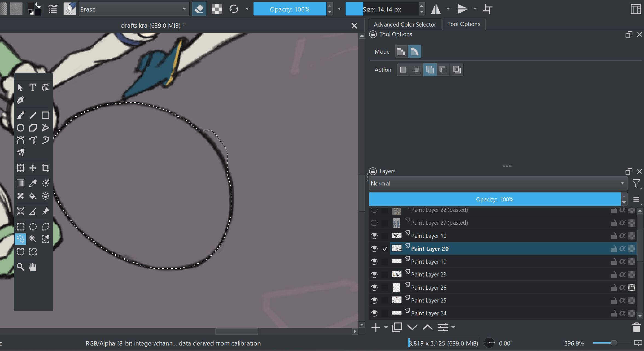Toggle vertical mirror tool

(x=462, y=9)
